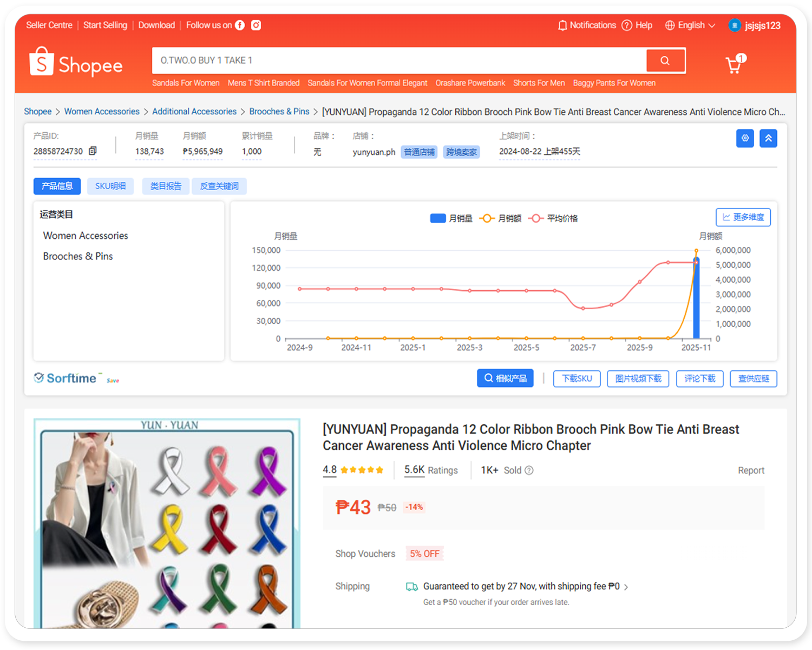Click the search input field
This screenshot has width=812, height=650.
[399, 61]
